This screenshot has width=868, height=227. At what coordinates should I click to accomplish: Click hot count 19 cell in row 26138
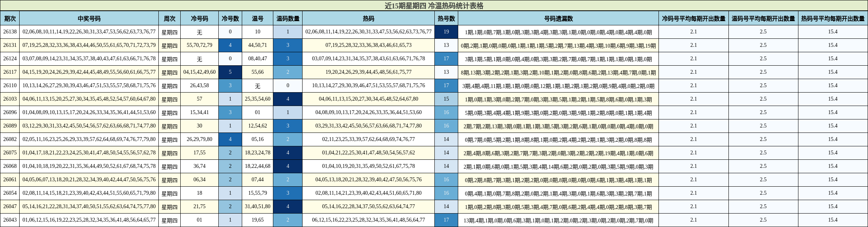[446, 32]
